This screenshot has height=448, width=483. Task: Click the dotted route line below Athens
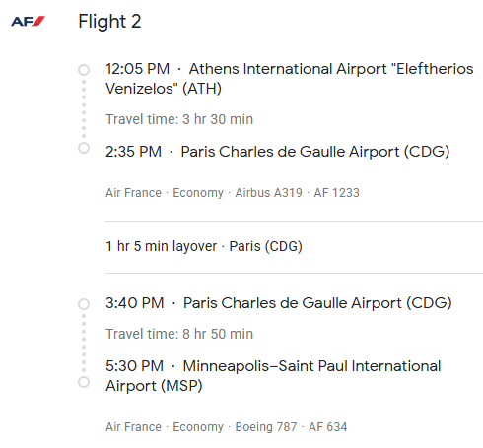tap(84, 108)
